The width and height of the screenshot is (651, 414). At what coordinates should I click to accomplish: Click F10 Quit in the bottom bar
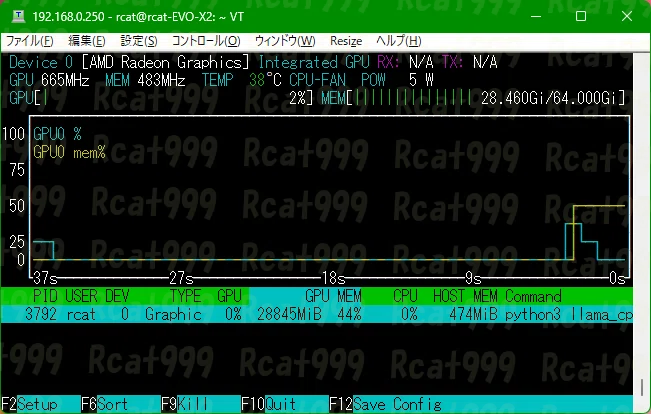click(269, 404)
